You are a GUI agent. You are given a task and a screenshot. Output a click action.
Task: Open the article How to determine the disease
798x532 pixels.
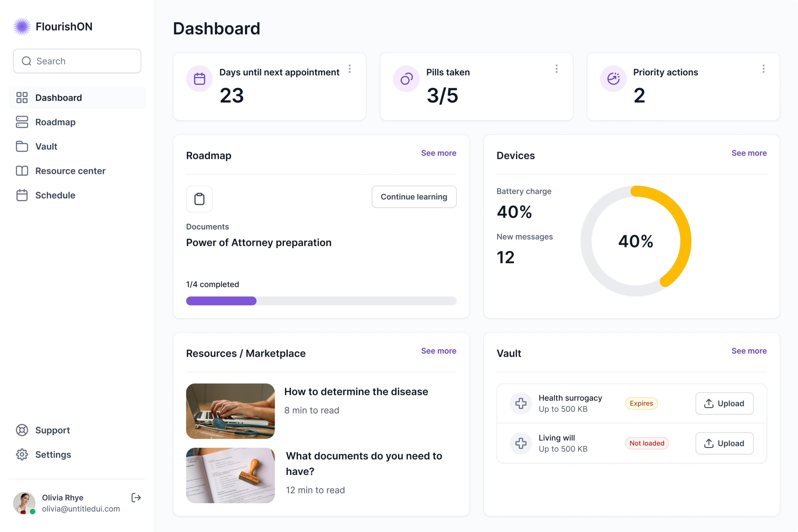356,391
